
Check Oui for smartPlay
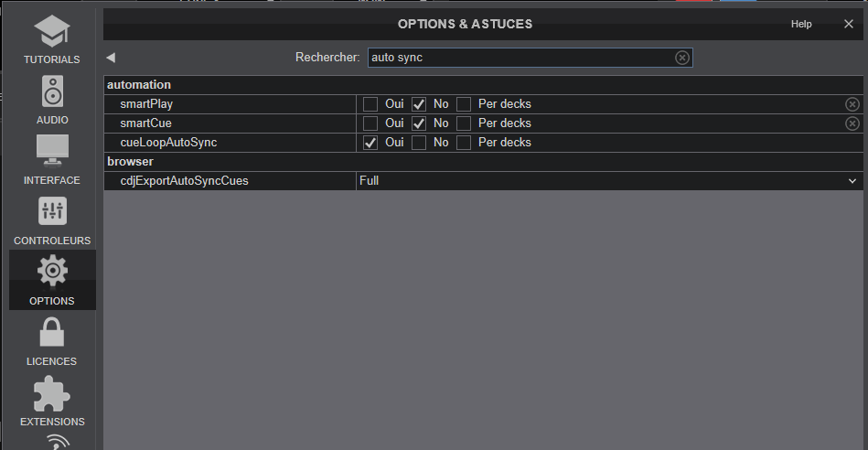370,104
